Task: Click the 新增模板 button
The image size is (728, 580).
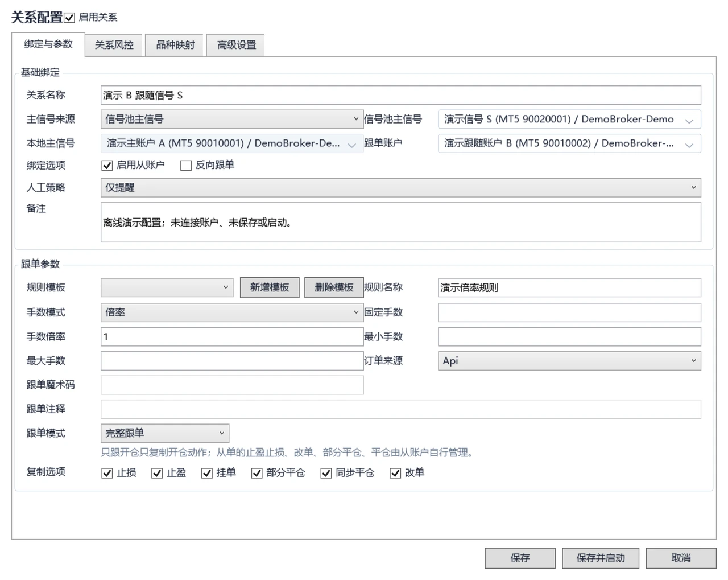Action: (x=270, y=287)
